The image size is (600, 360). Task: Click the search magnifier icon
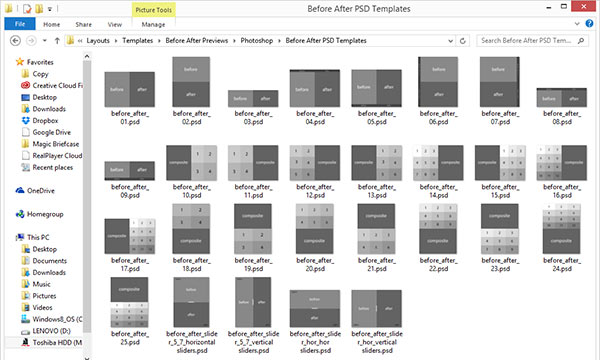(581, 40)
